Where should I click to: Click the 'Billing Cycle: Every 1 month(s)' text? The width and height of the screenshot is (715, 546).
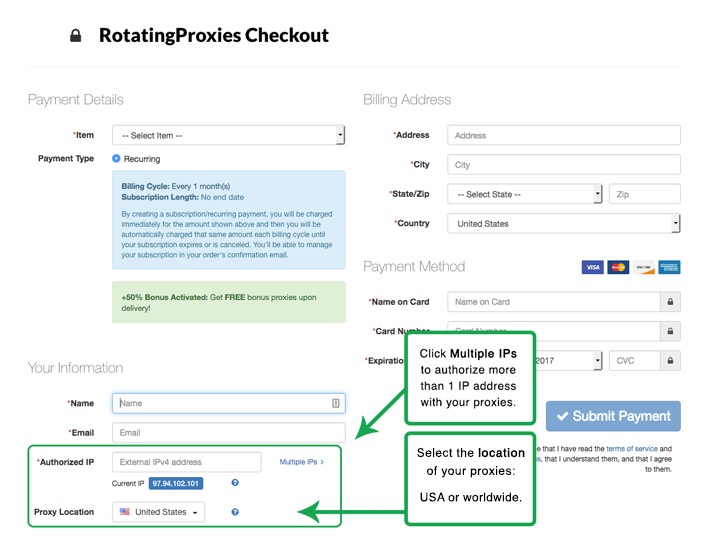(176, 186)
